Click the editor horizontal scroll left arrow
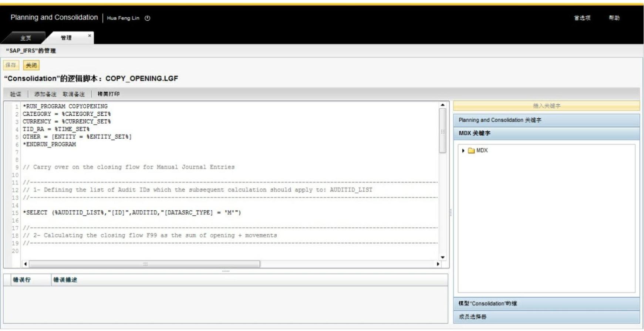 point(25,264)
